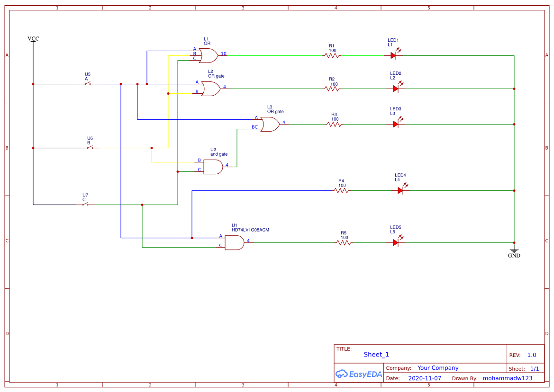Click the GND ground symbol
Screen dimensions: 554x392
pyautogui.click(x=514, y=251)
